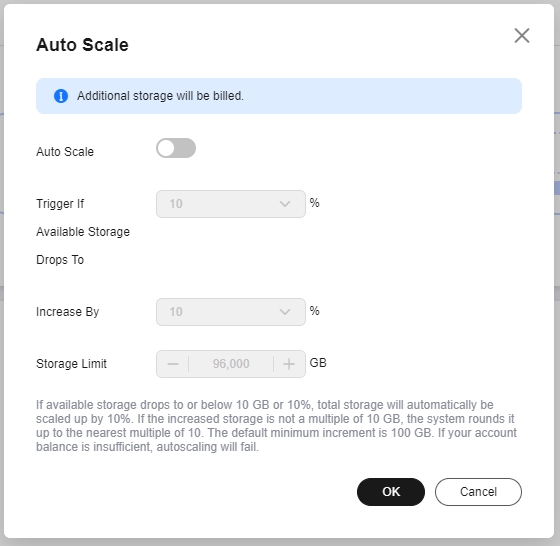Click the 'Additional storage will be billed' notice
Viewport: 560px width, 546px height.
160,96
